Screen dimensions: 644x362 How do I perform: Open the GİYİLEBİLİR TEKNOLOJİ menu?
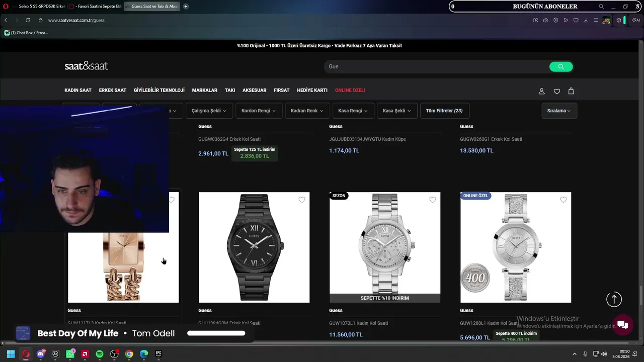pyautogui.click(x=159, y=90)
